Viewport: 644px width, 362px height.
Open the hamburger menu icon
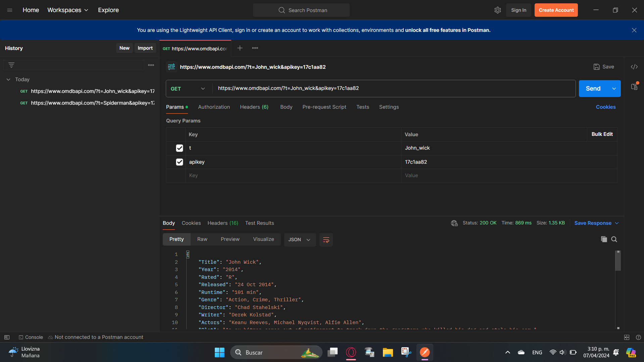point(10,10)
